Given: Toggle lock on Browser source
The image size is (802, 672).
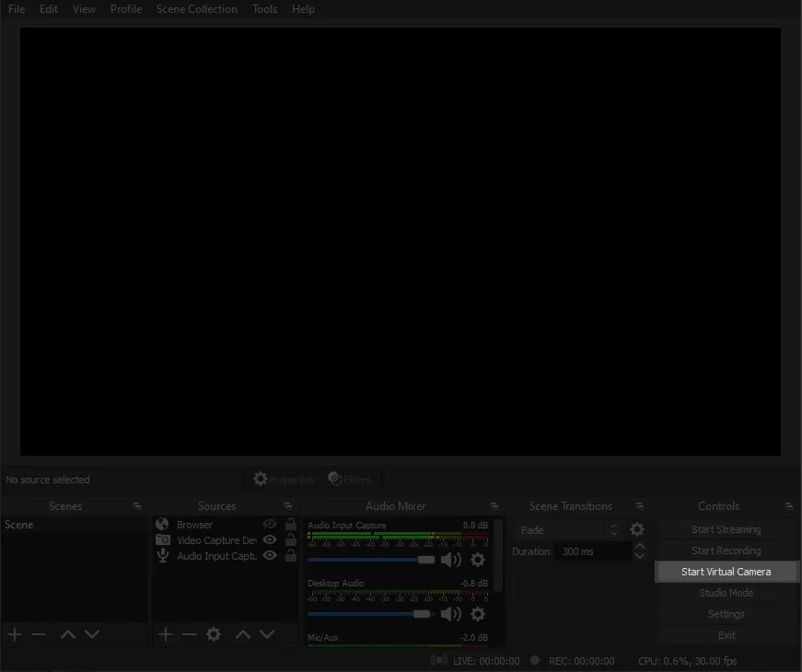Looking at the screenshot, I should [291, 524].
